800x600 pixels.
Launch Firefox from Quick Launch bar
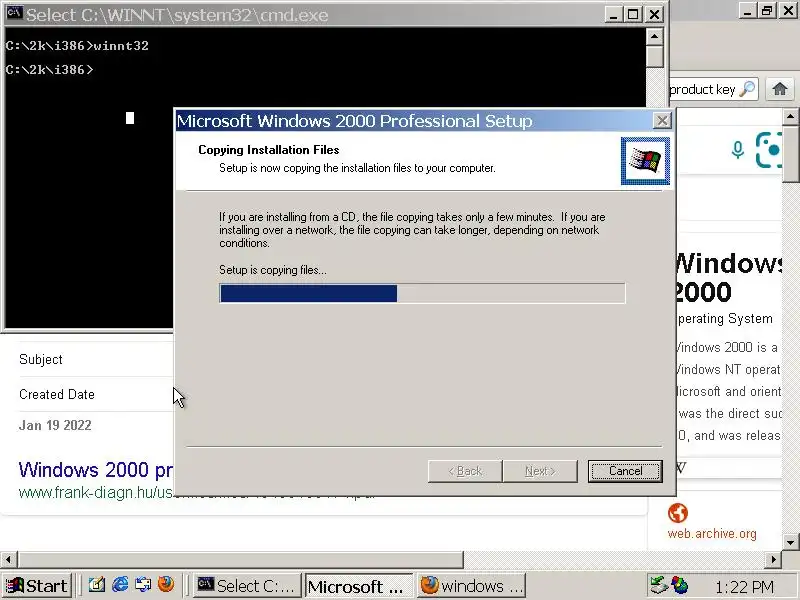tap(166, 585)
